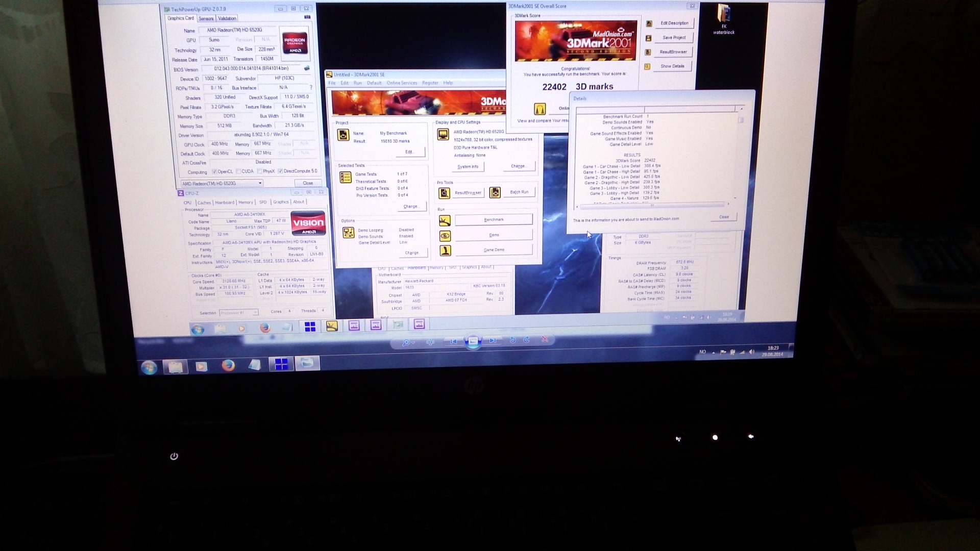Click the Batch Run icon
This screenshot has width=980, height=551.
tap(495, 192)
